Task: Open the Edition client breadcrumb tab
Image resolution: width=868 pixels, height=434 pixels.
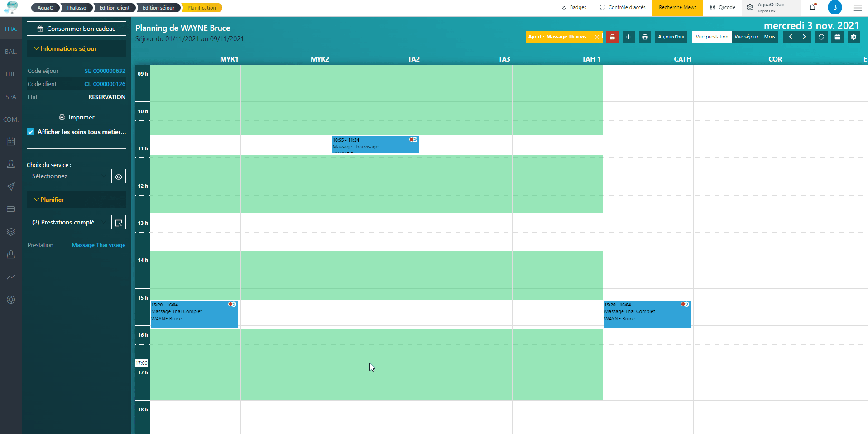Action: coord(114,8)
